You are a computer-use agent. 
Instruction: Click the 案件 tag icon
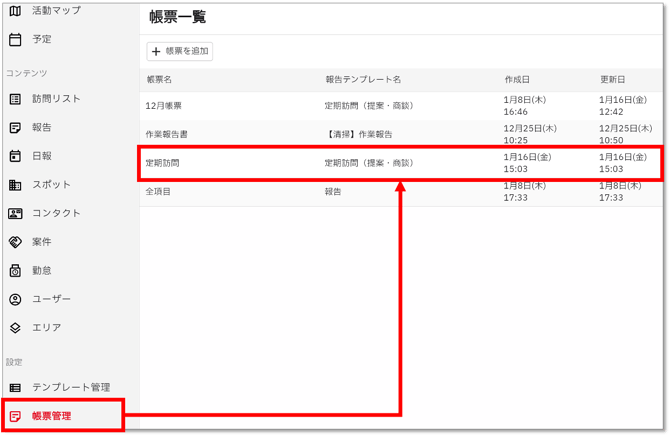tap(15, 242)
